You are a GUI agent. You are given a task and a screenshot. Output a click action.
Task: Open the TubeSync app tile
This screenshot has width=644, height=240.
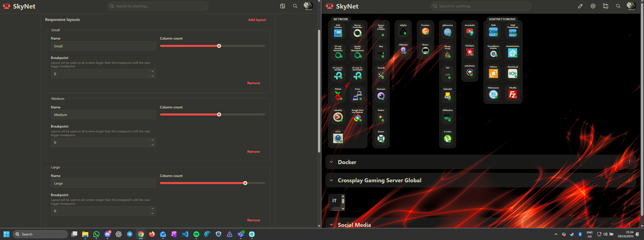470,51
